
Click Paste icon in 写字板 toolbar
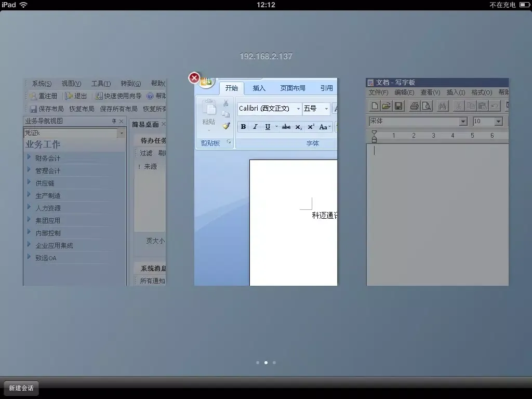click(x=483, y=106)
